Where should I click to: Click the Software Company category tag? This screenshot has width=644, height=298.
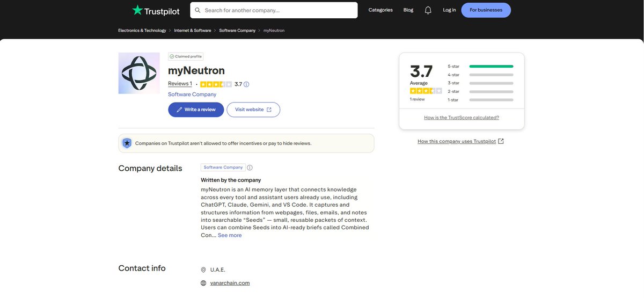(223, 168)
